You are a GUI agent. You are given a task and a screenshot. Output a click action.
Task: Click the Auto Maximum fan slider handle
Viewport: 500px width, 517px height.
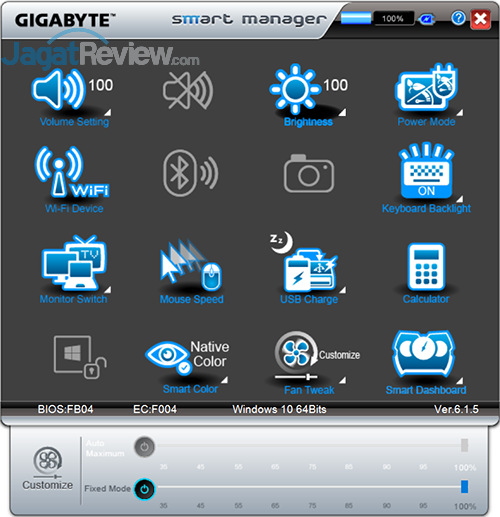click(x=464, y=445)
